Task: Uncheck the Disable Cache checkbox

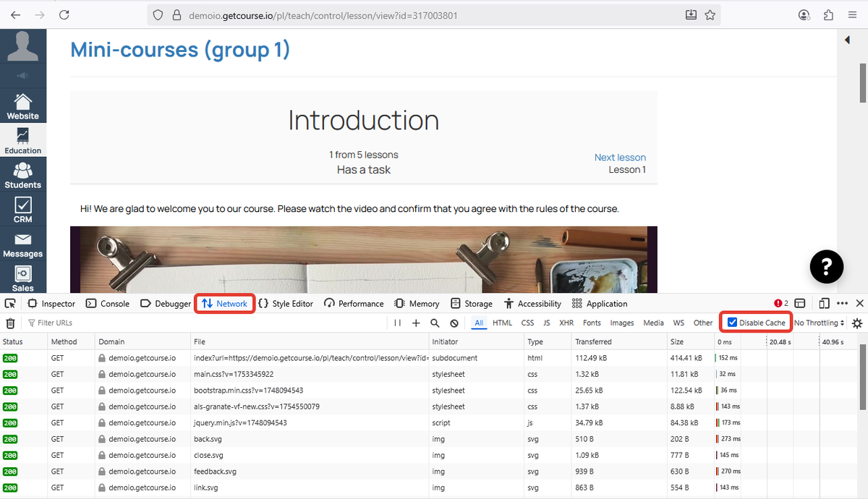Action: point(733,323)
